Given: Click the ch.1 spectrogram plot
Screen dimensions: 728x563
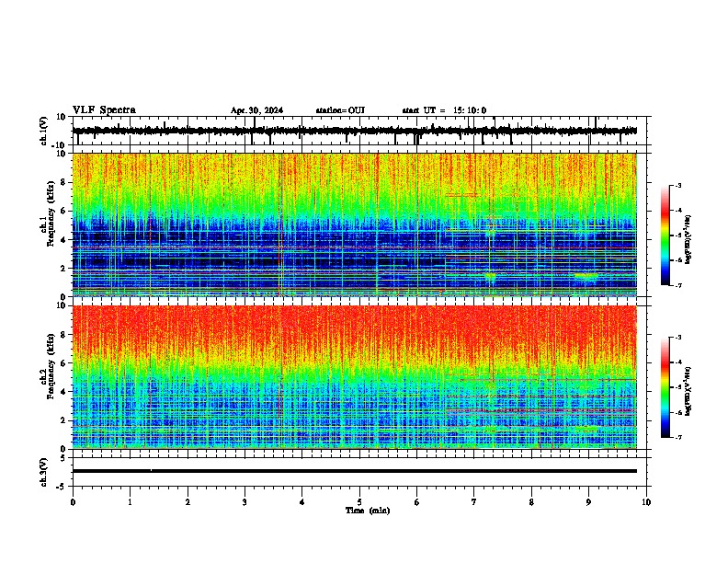Looking at the screenshot, I should pos(355,224).
